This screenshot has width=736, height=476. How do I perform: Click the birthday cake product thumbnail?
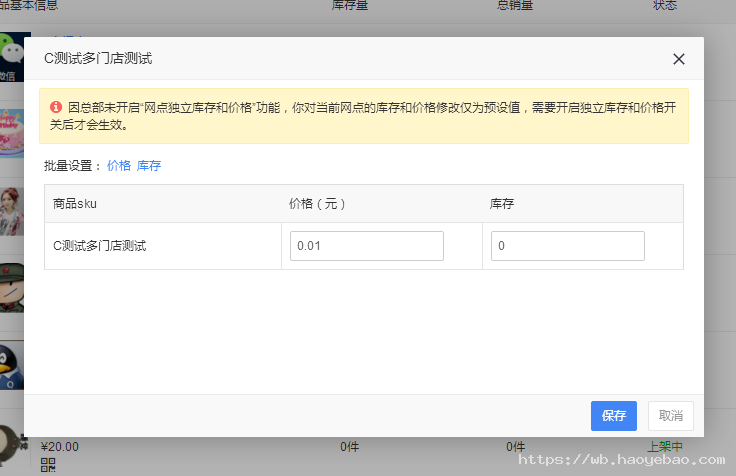pyautogui.click(x=11, y=130)
